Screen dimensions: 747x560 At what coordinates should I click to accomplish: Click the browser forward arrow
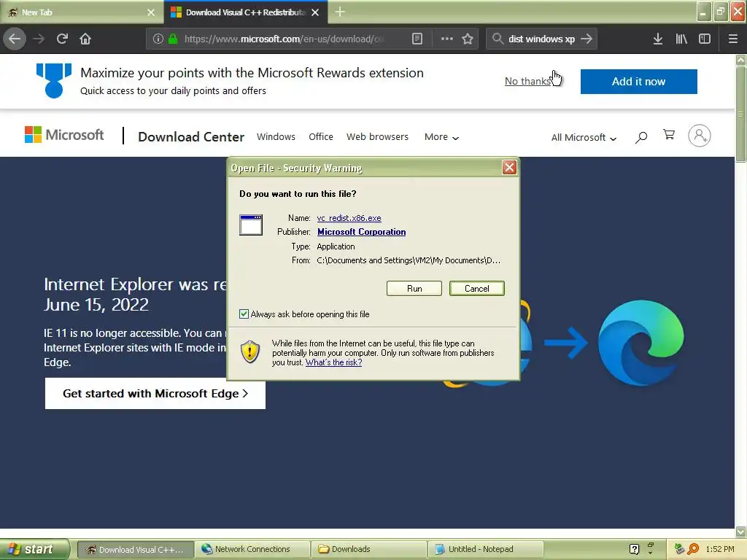coord(39,39)
